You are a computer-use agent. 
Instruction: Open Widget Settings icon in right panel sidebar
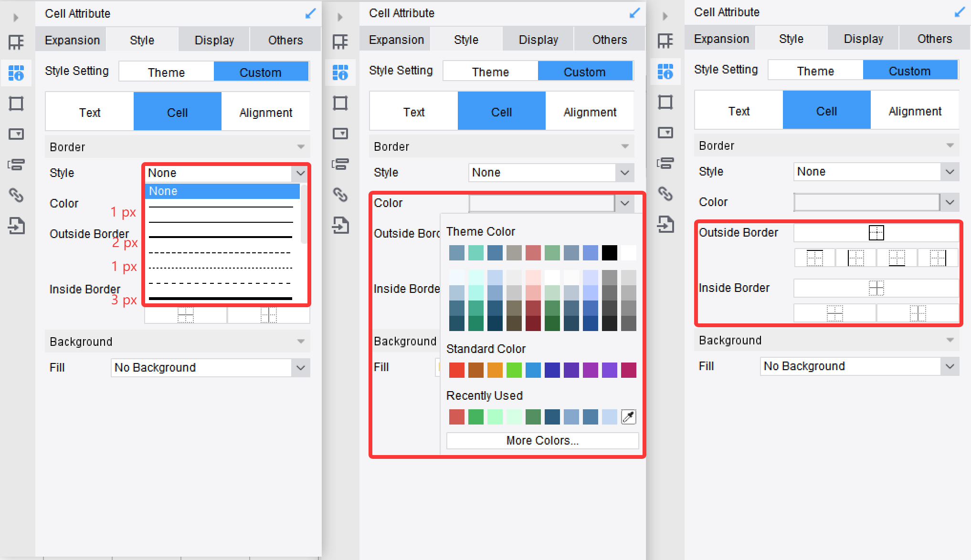pyautogui.click(x=665, y=132)
